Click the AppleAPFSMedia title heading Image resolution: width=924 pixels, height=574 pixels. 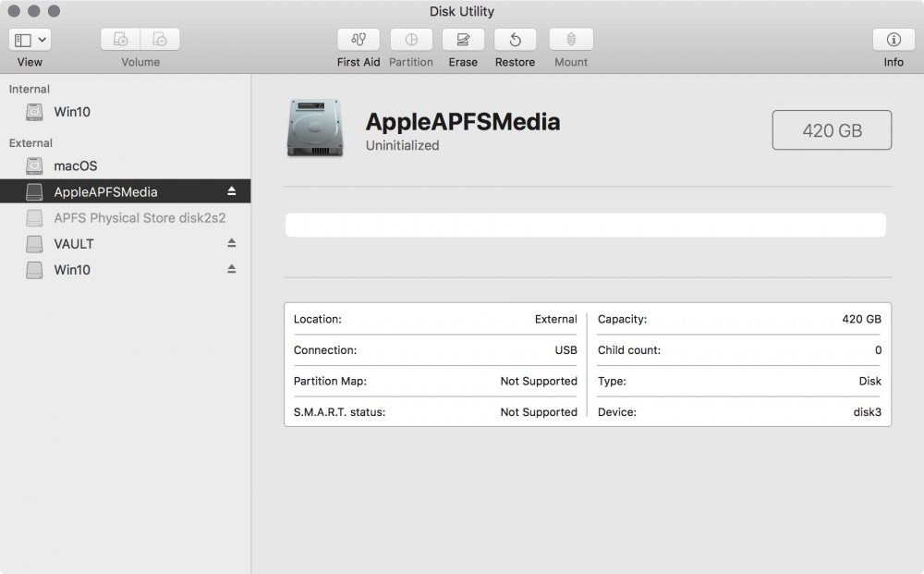coord(463,122)
